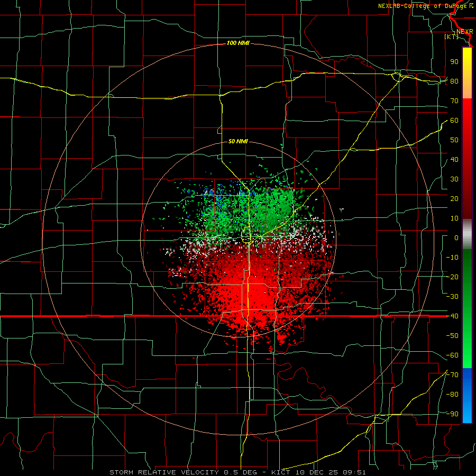This screenshot has height=476, width=476.
Task: Click the gray zero-velocity segment of color bar
Action: pyautogui.click(x=467, y=234)
